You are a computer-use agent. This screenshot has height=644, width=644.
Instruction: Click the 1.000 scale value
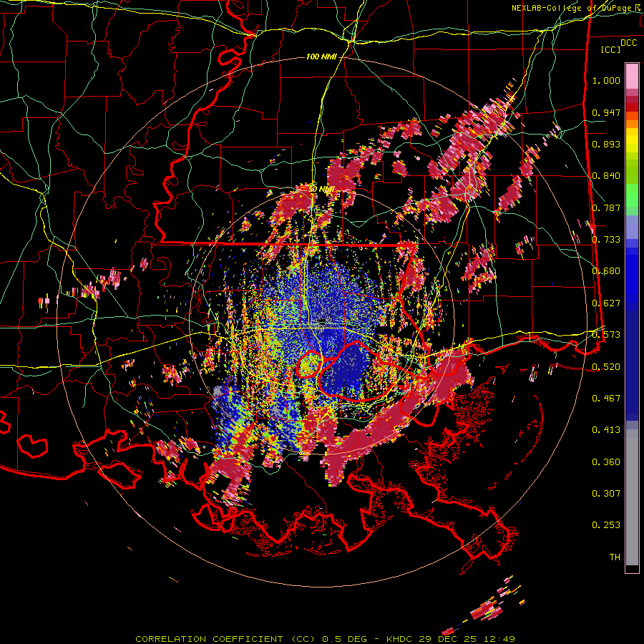606,80
